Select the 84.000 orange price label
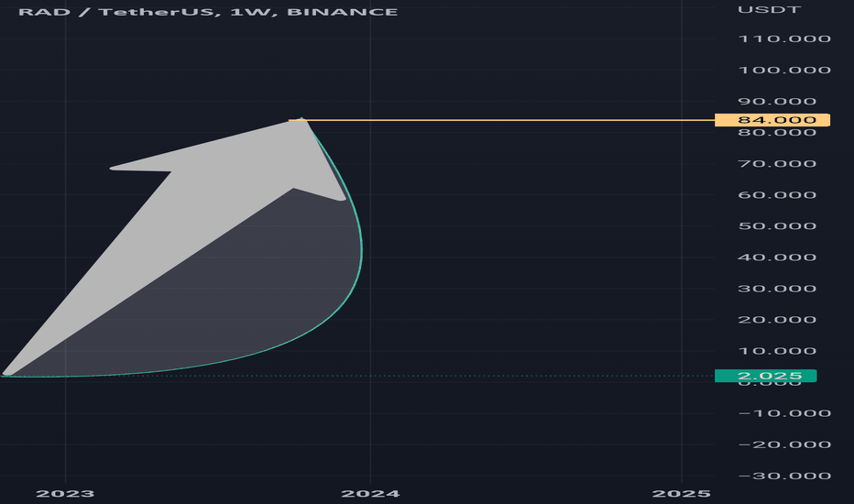Screen dimensions: 854x504 coord(772,120)
